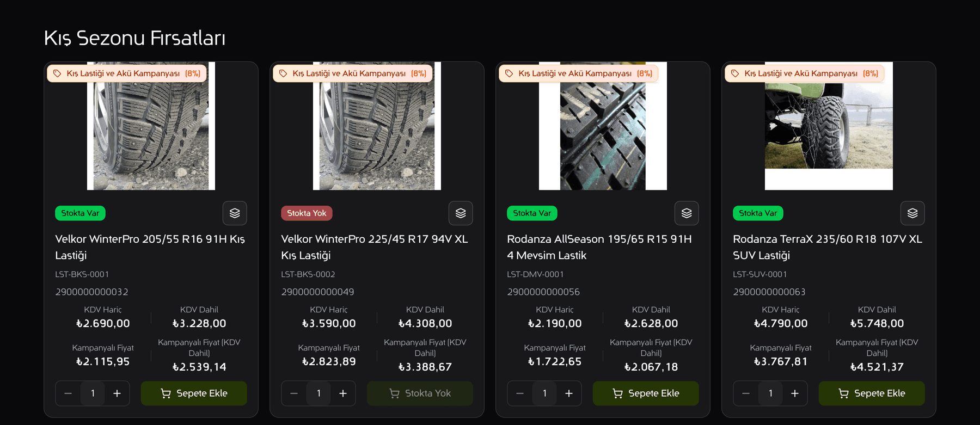Increase quantity for Velkor 205/55 R16 tire
The width and height of the screenshot is (980, 425).
point(117,393)
